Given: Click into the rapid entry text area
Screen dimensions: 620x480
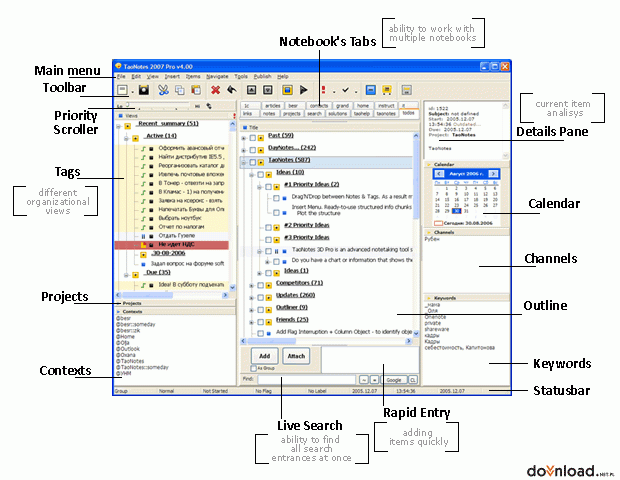Looking at the screenshot, I should [x=370, y=360].
